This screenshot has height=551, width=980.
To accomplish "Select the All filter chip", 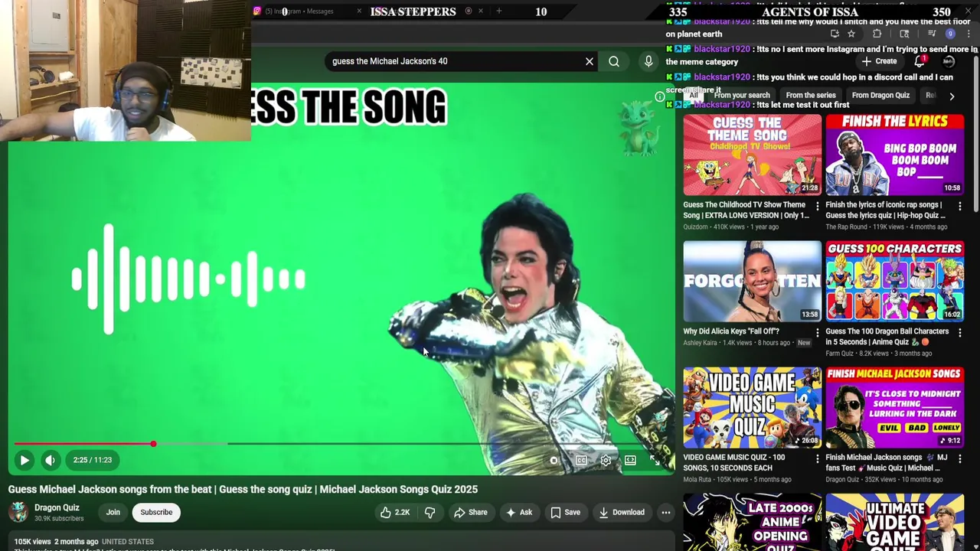I will [694, 96].
